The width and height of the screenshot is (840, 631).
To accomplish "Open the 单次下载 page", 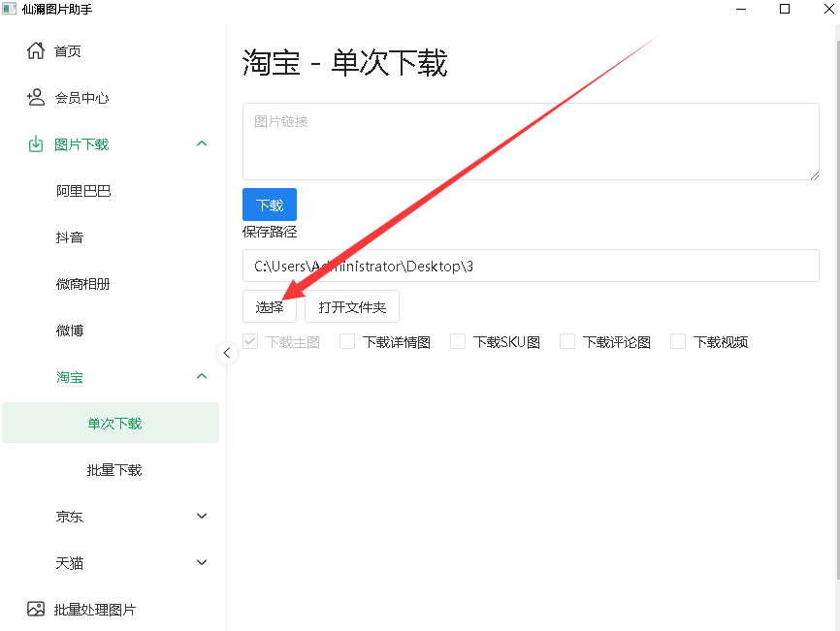I will pyautogui.click(x=111, y=423).
